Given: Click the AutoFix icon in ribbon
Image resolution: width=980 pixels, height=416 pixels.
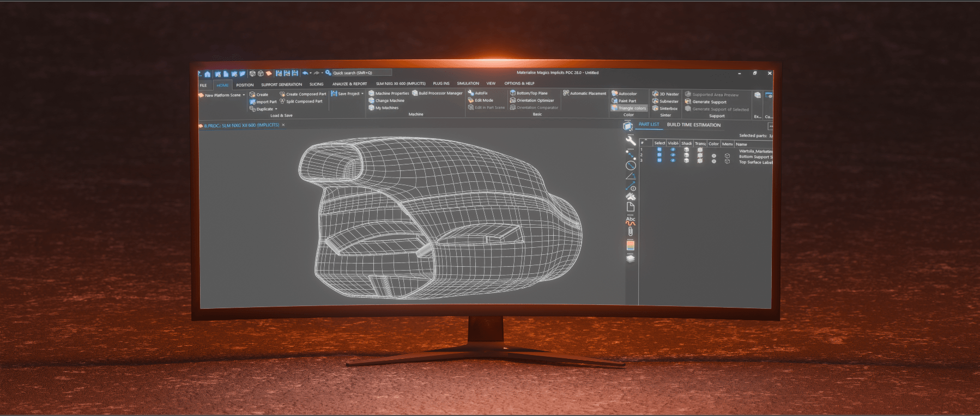Looking at the screenshot, I should click(471, 93).
